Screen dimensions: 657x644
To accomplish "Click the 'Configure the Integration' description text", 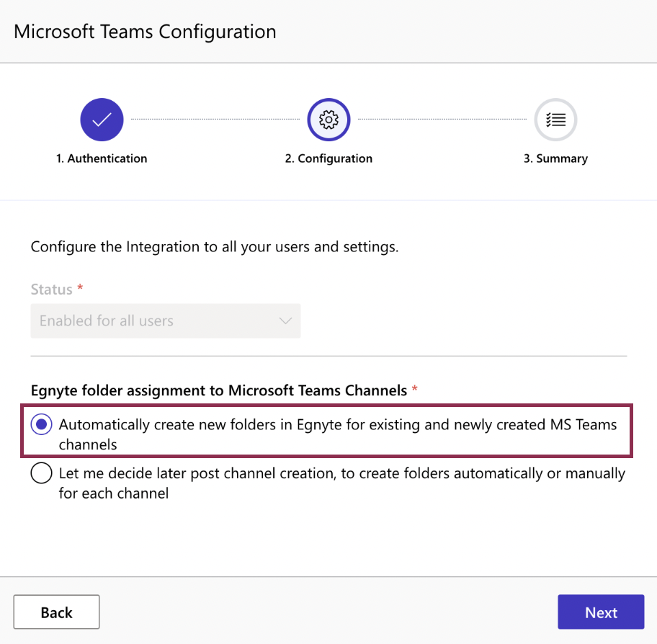I will [x=215, y=247].
